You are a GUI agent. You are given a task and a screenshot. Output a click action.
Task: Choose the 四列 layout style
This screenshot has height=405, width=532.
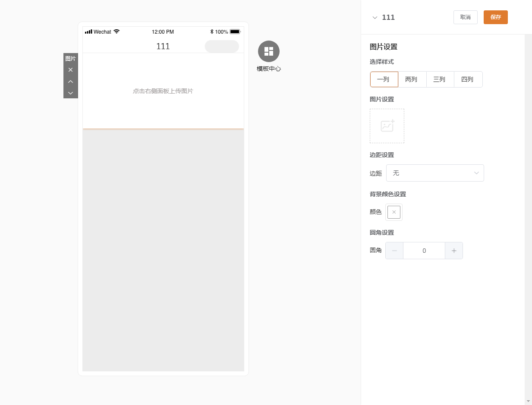click(468, 79)
